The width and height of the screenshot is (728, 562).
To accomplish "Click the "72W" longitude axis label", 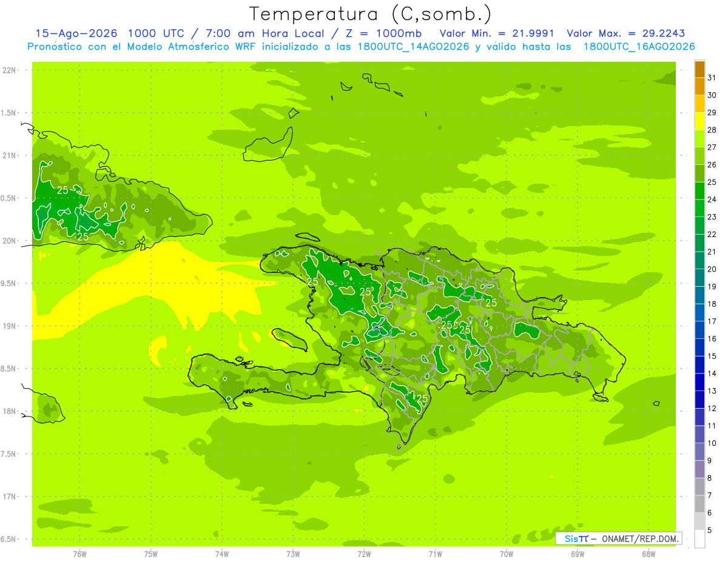I will (364, 554).
